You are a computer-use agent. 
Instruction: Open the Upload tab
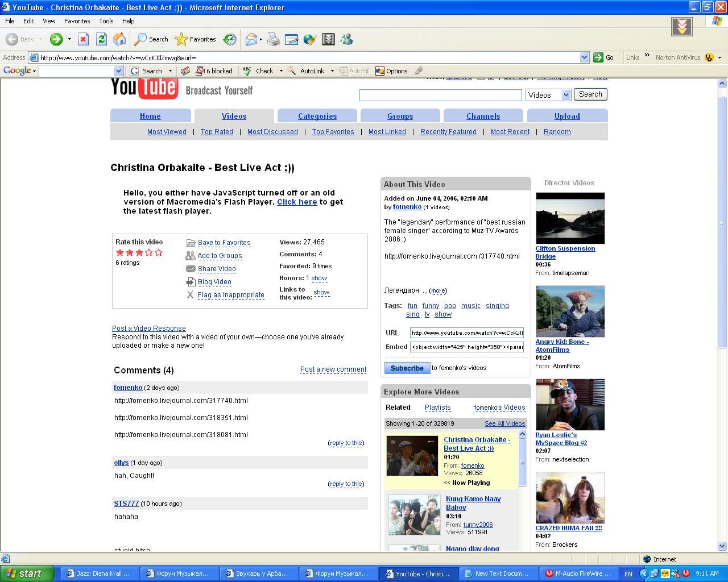click(567, 116)
